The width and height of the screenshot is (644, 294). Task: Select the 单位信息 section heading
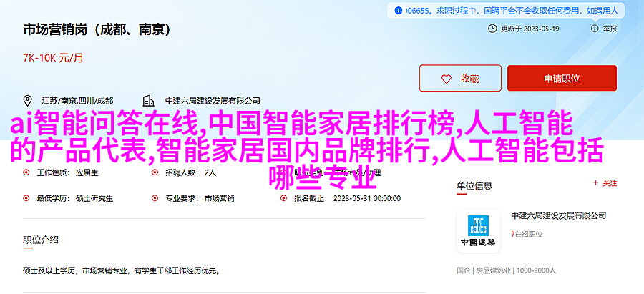pyautogui.click(x=474, y=185)
